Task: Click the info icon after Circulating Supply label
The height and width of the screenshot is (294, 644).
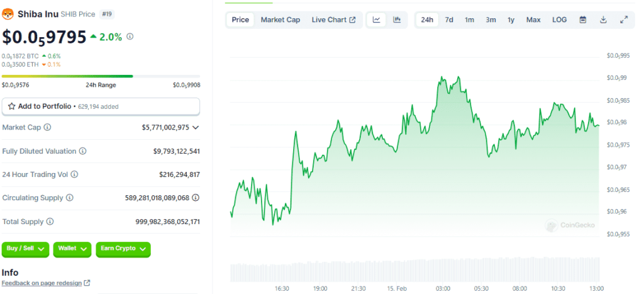Action: (x=70, y=198)
